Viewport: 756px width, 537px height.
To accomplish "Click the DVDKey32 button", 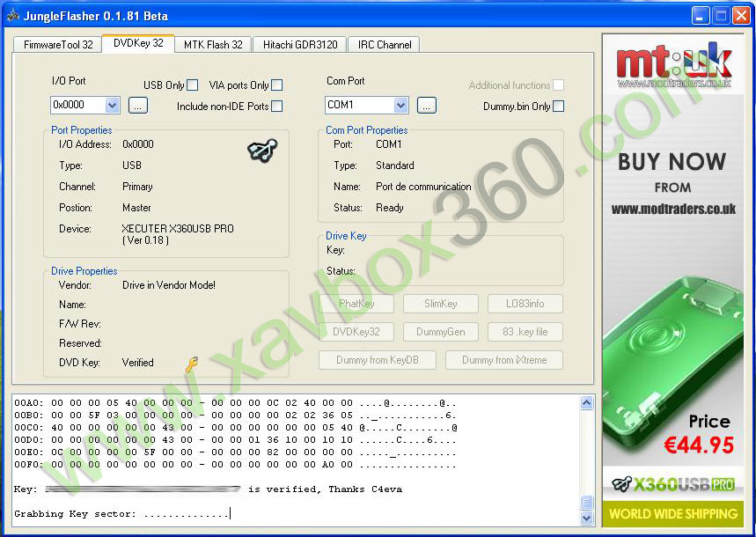I will [356, 332].
